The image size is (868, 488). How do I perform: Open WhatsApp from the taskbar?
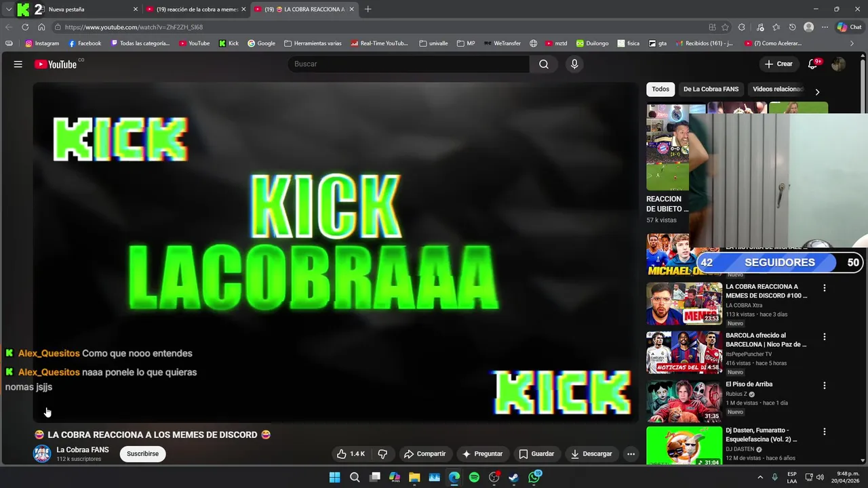click(534, 477)
